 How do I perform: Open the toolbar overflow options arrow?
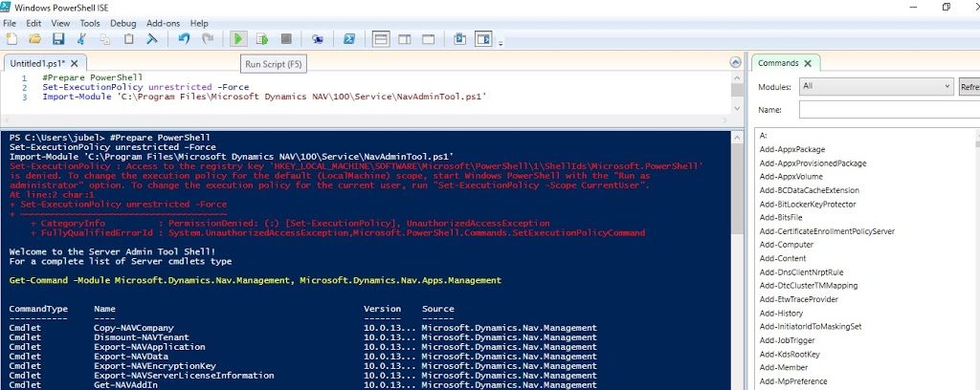(x=501, y=43)
